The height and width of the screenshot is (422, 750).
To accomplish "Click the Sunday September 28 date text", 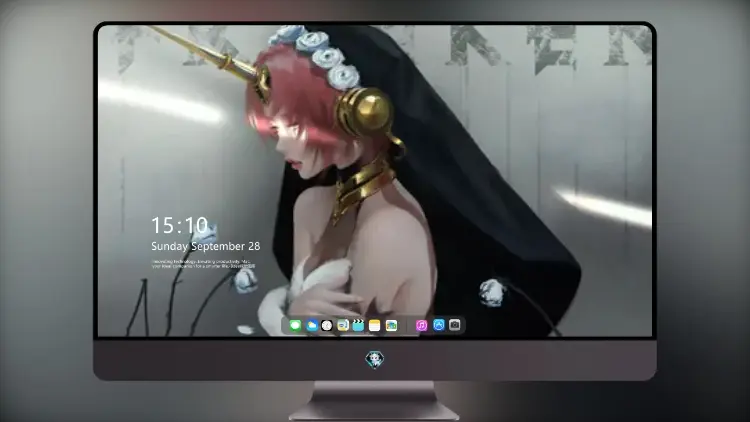I will point(206,246).
